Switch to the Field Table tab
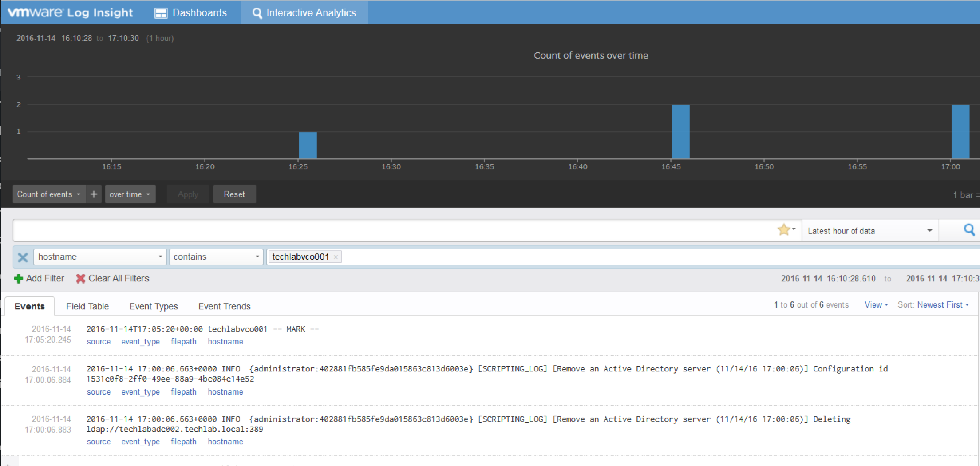980x466 pixels. click(x=87, y=306)
